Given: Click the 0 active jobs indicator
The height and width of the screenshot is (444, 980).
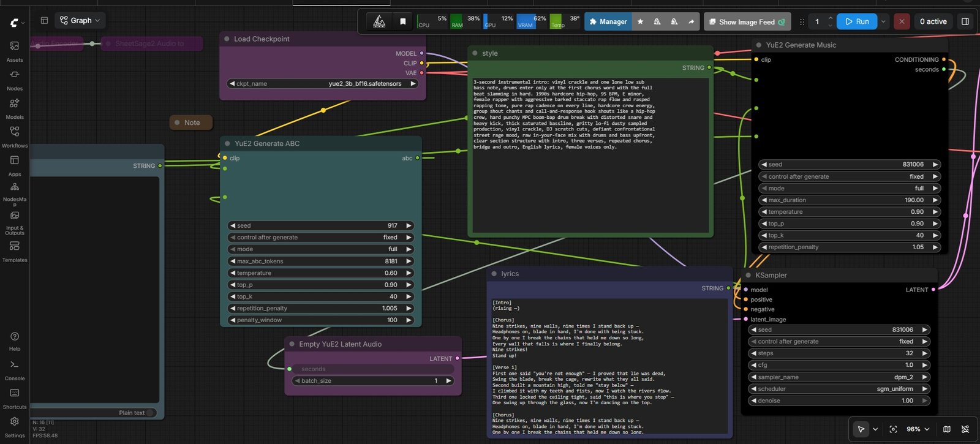Looking at the screenshot, I should 933,21.
